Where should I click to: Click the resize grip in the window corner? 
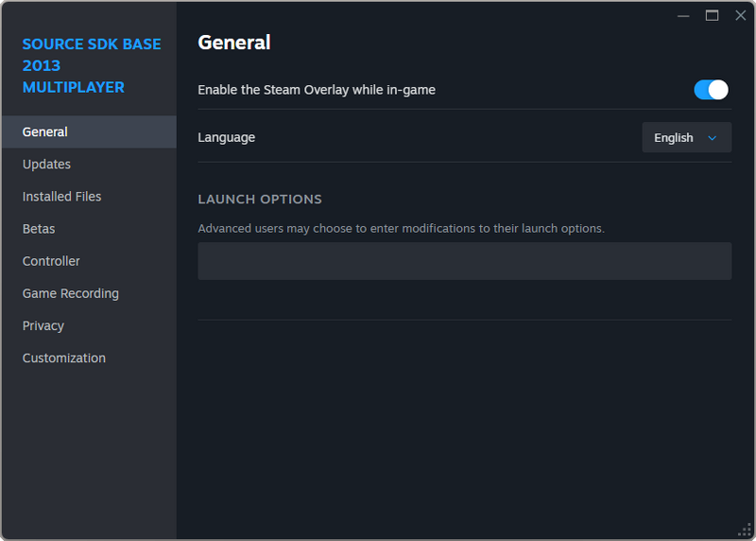coord(745,530)
